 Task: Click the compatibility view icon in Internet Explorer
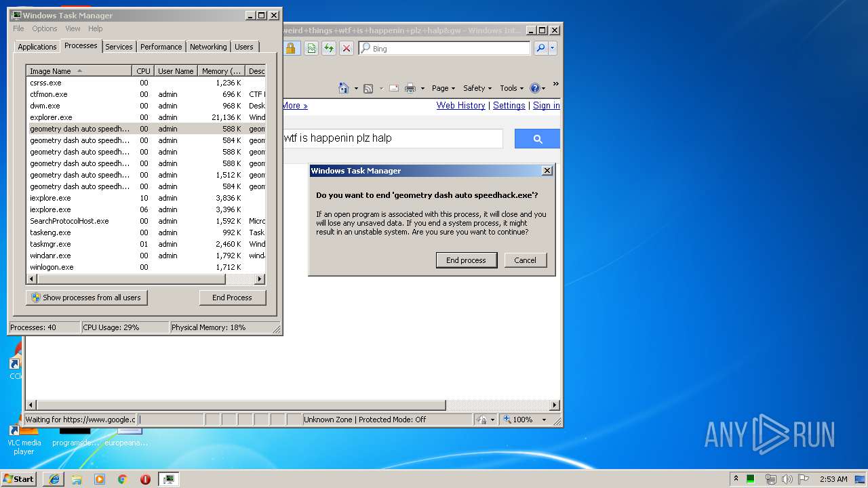click(x=311, y=48)
